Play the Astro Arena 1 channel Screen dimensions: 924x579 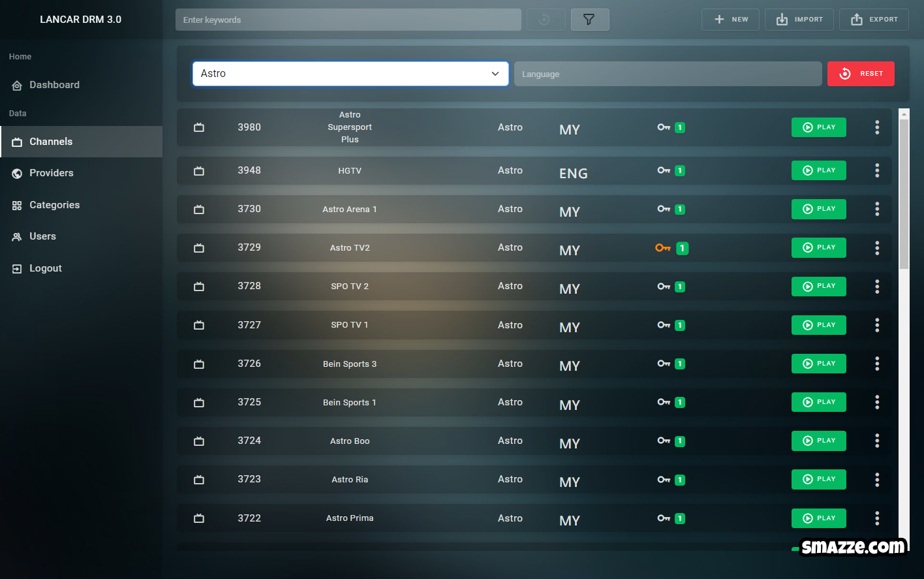tap(819, 209)
